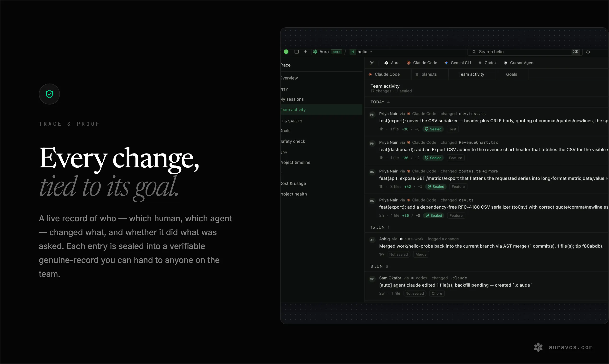Image resolution: width=609 pixels, height=364 pixels.
Task: Switch to the Goals tab
Action: coord(512,74)
